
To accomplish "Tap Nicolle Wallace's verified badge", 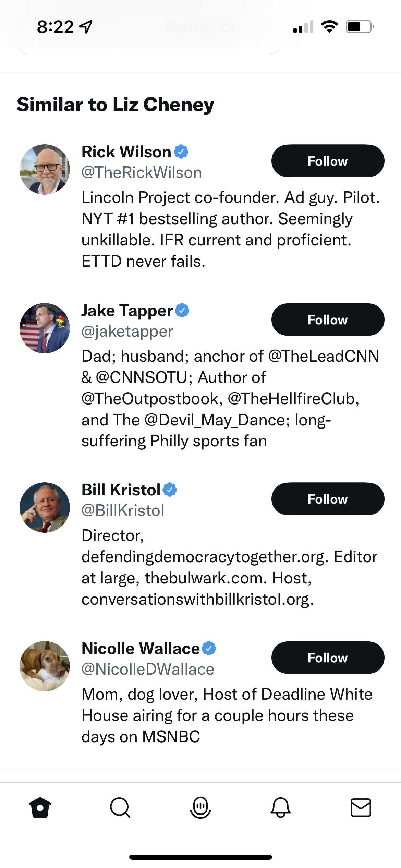I will point(209,648).
